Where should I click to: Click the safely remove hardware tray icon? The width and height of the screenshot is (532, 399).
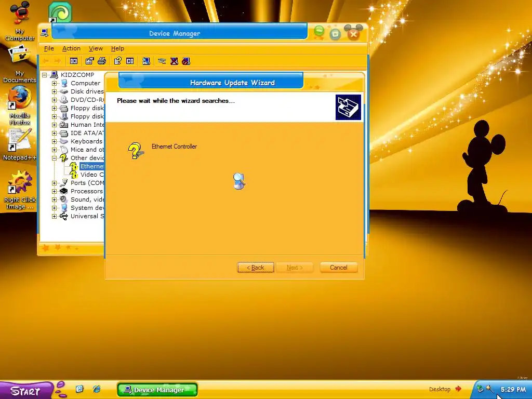pyautogui.click(x=480, y=389)
